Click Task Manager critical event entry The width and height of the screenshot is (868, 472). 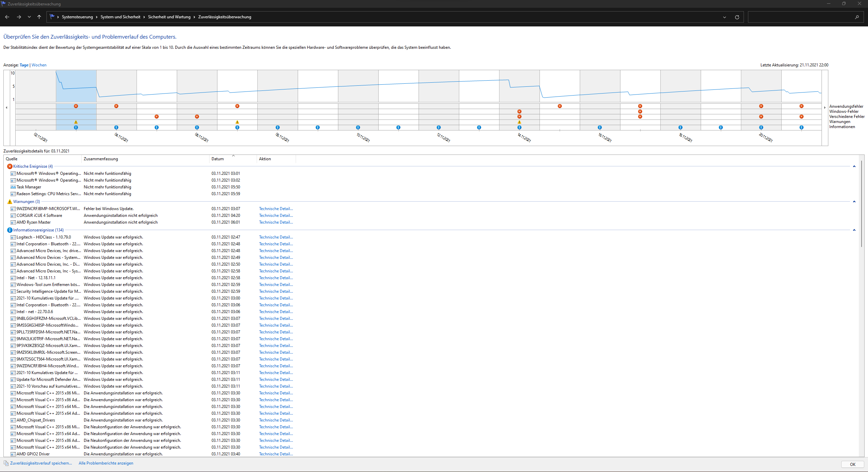click(29, 187)
